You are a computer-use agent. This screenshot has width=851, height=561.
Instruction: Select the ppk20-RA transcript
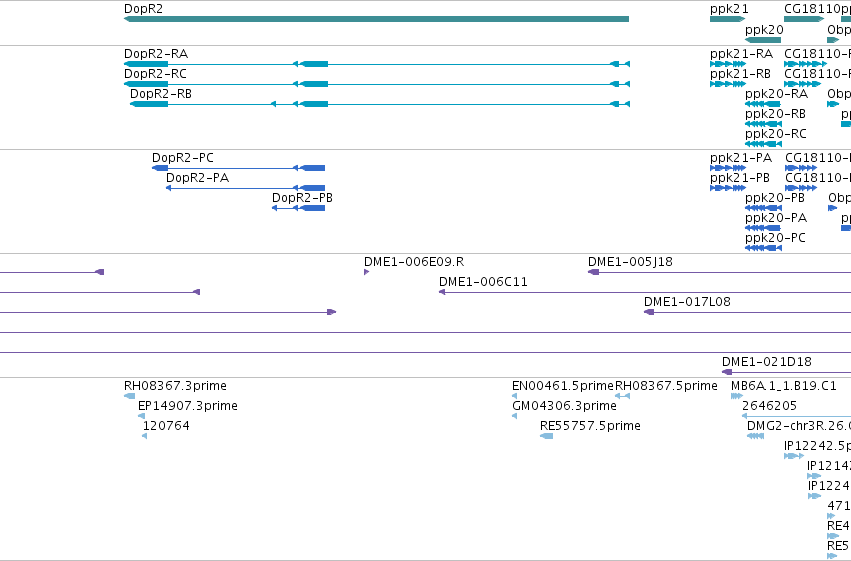pos(763,104)
